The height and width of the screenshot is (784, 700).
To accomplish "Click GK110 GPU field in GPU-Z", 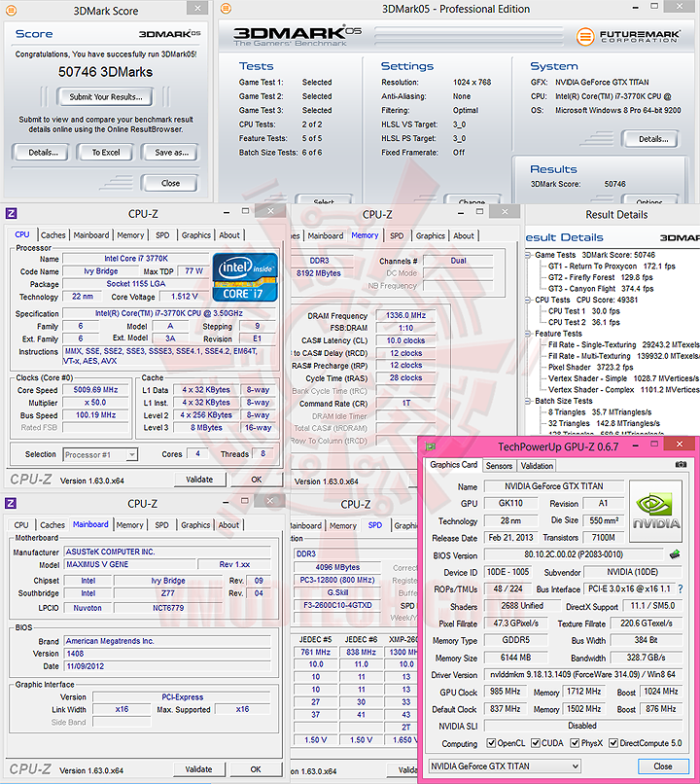I will pyautogui.click(x=510, y=503).
